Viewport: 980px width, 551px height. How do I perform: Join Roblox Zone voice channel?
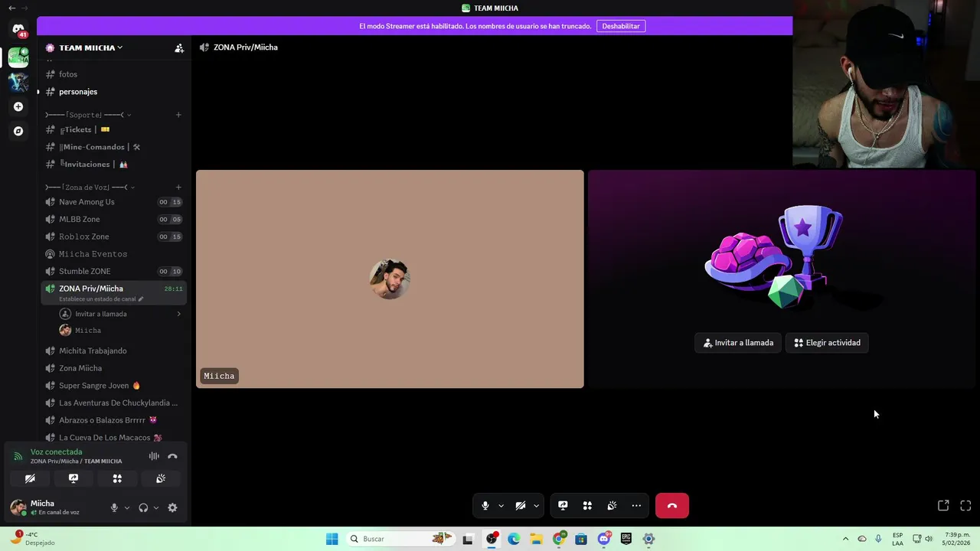115,236
